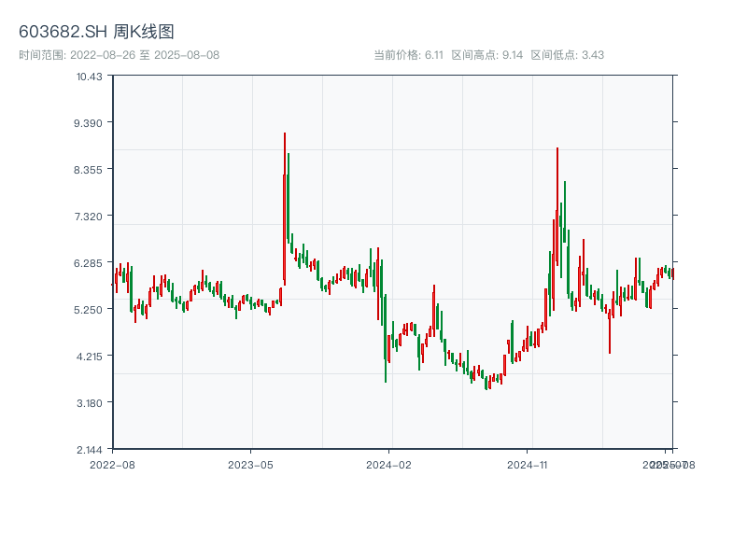Image resolution: width=747 pixels, height=560 pixels.
Task: Click y-axis label 4.215
Action: click(89, 357)
